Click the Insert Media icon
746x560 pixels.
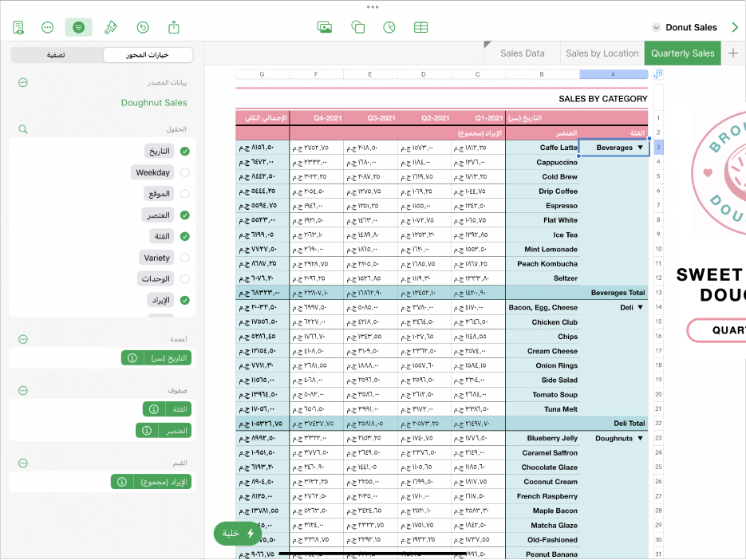(325, 27)
